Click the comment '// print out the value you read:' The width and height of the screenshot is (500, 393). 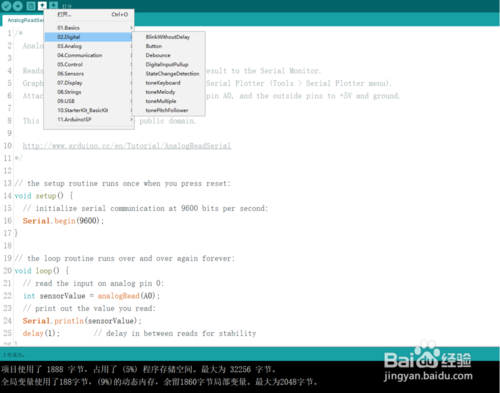coord(89,308)
